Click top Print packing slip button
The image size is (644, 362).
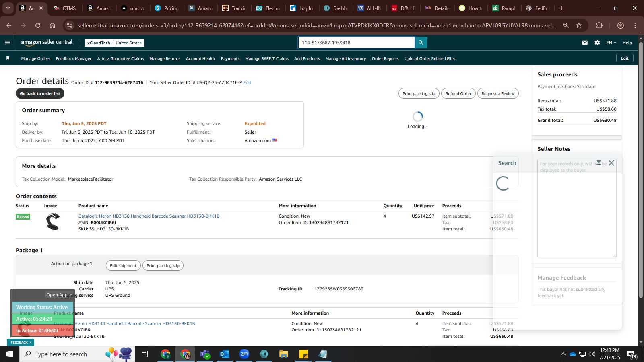pyautogui.click(x=419, y=93)
